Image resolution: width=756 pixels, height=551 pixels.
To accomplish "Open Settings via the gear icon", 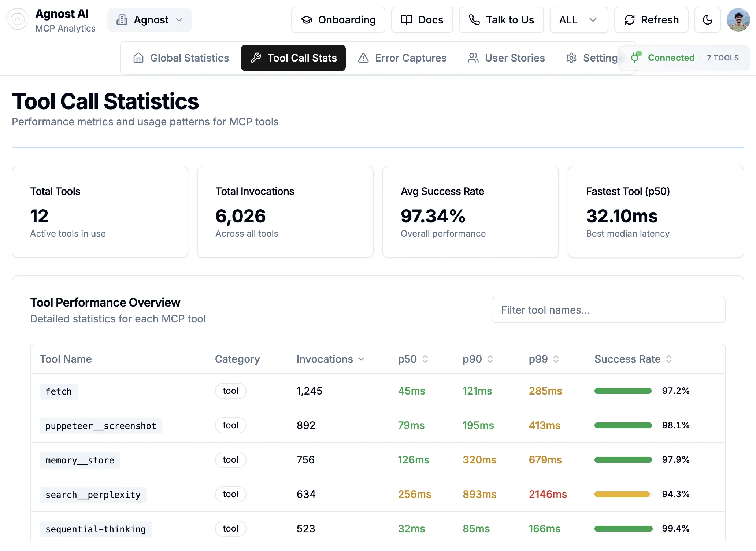I will pos(571,58).
